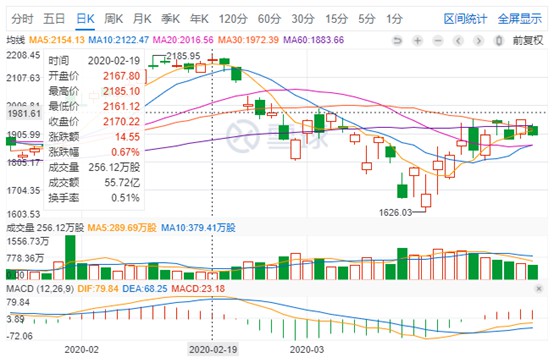Switch to the 五日 tab
554x363 pixels.
point(54,19)
